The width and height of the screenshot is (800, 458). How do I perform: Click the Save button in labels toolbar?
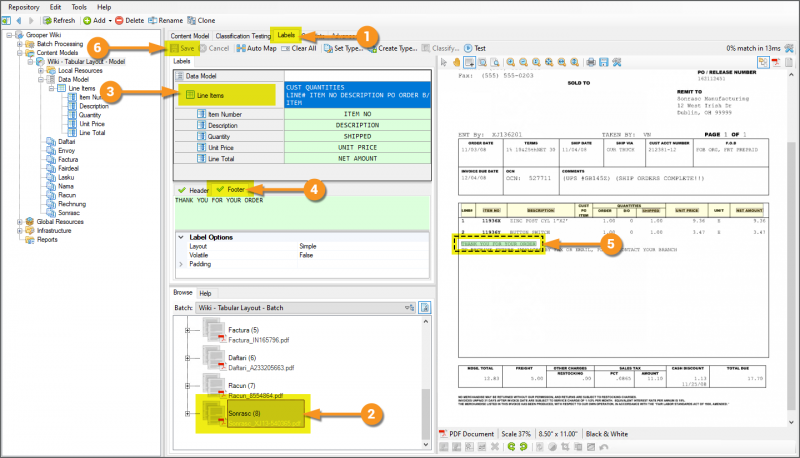(183, 48)
